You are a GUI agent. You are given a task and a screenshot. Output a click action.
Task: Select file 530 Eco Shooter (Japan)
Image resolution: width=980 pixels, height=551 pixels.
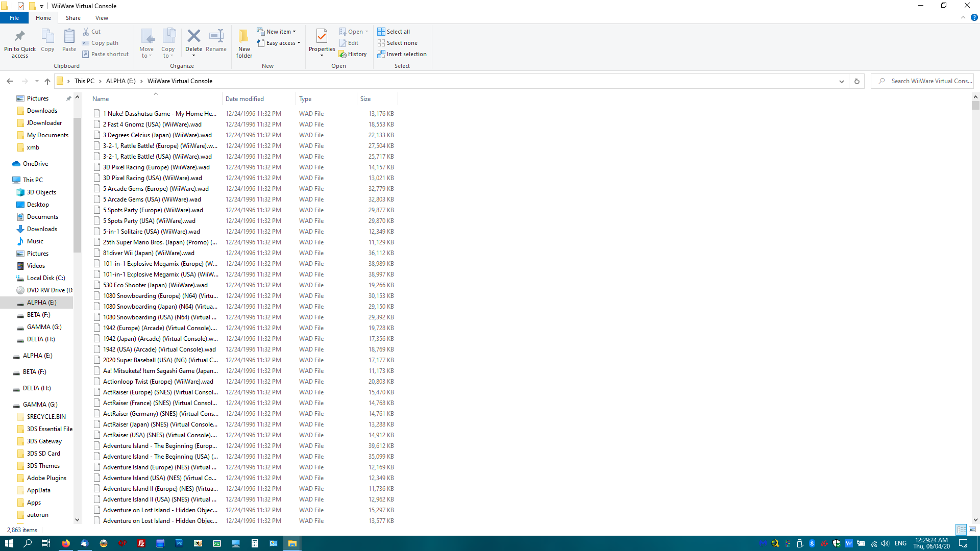tap(155, 285)
